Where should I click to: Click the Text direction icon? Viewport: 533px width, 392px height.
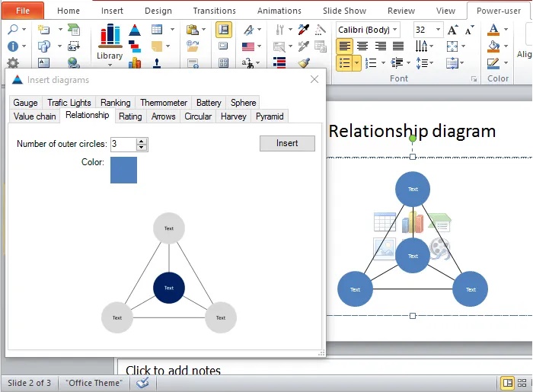[421, 46]
